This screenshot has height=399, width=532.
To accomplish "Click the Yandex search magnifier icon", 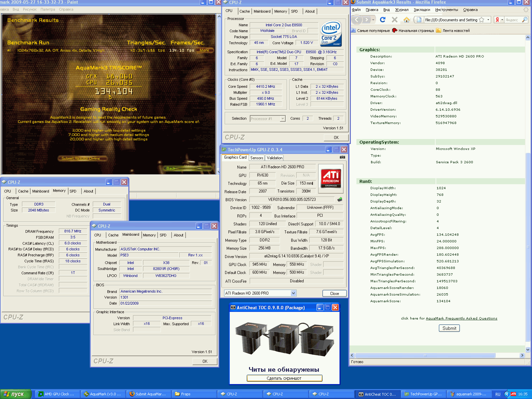I will click(524, 20).
